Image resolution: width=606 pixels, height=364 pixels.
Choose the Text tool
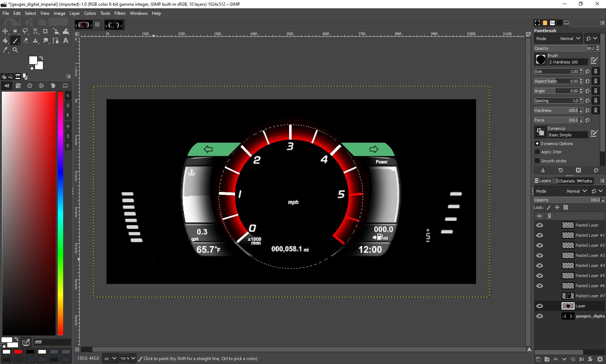pyautogui.click(x=66, y=41)
